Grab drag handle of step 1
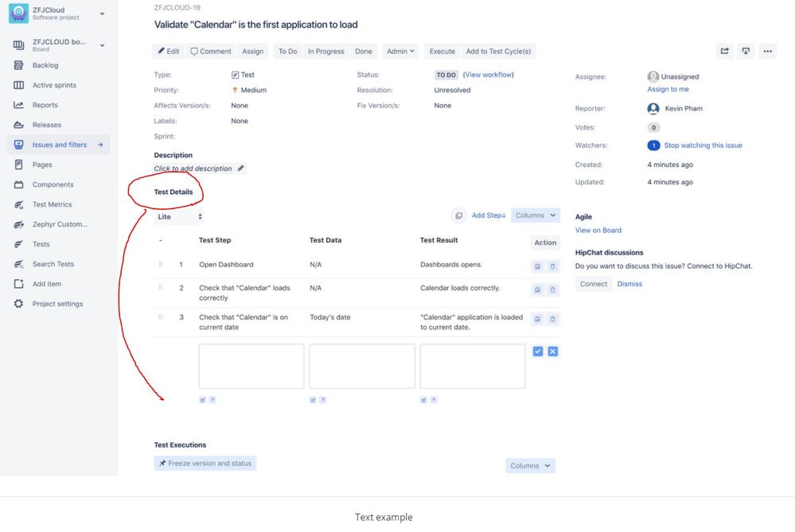Screen dimensions: 795x532 161,264
